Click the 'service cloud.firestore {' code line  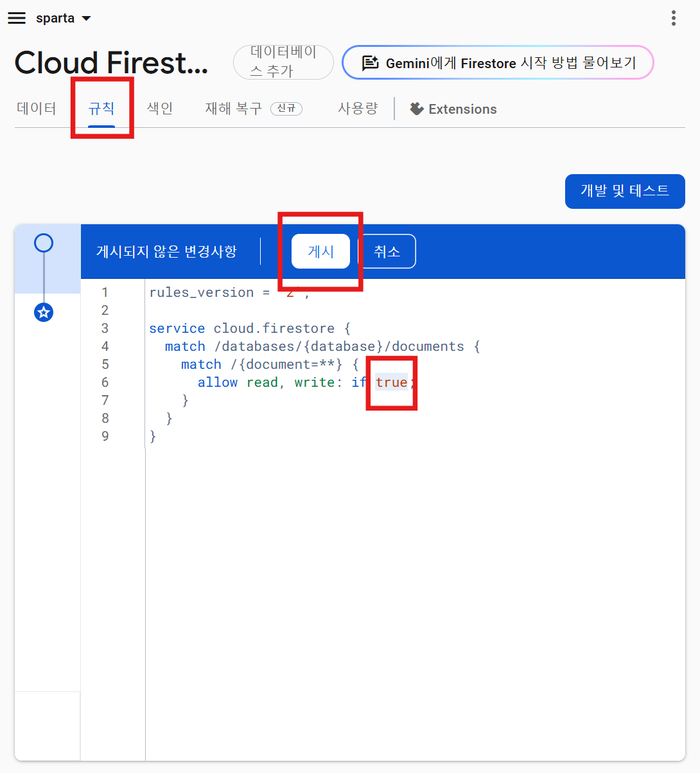(x=250, y=328)
